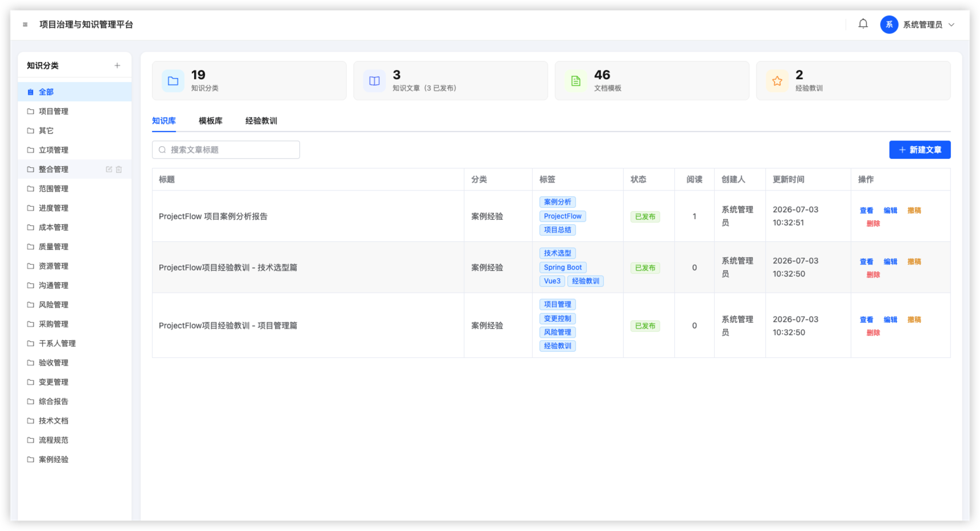Click the 阅读 column header
The image size is (980, 531).
(694, 179)
